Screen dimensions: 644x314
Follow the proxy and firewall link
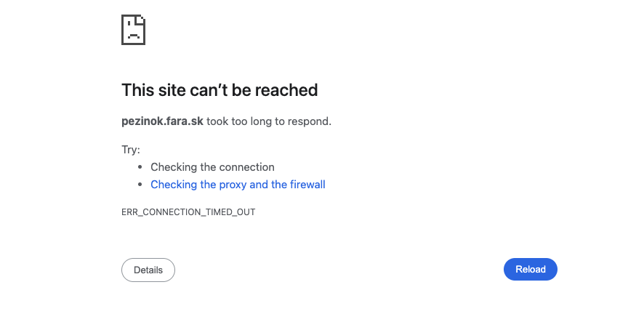point(238,185)
